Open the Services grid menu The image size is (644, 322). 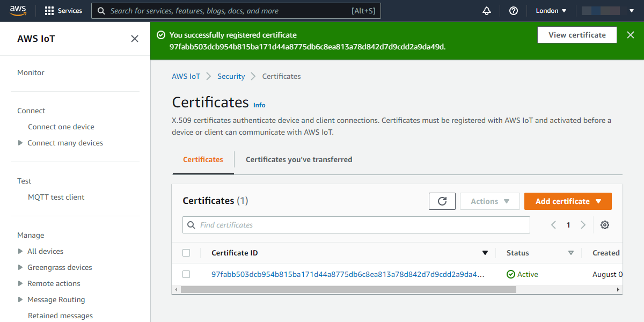[49, 11]
